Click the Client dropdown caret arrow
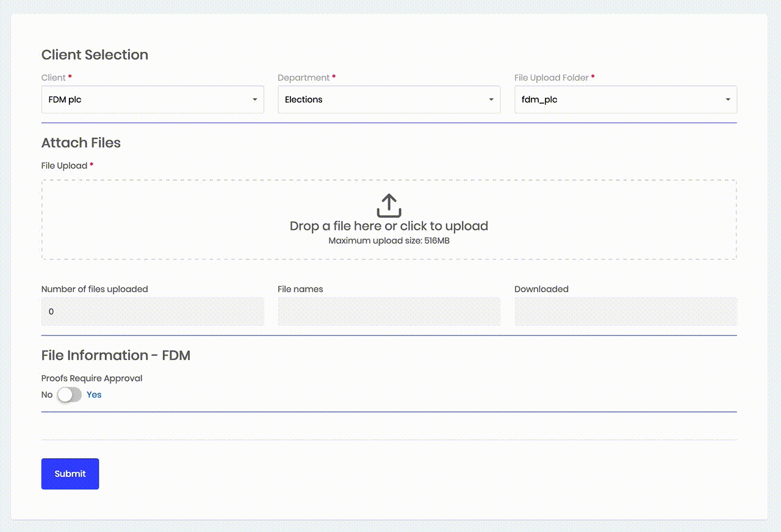Viewport: 781px width, 532px height. [x=254, y=100]
